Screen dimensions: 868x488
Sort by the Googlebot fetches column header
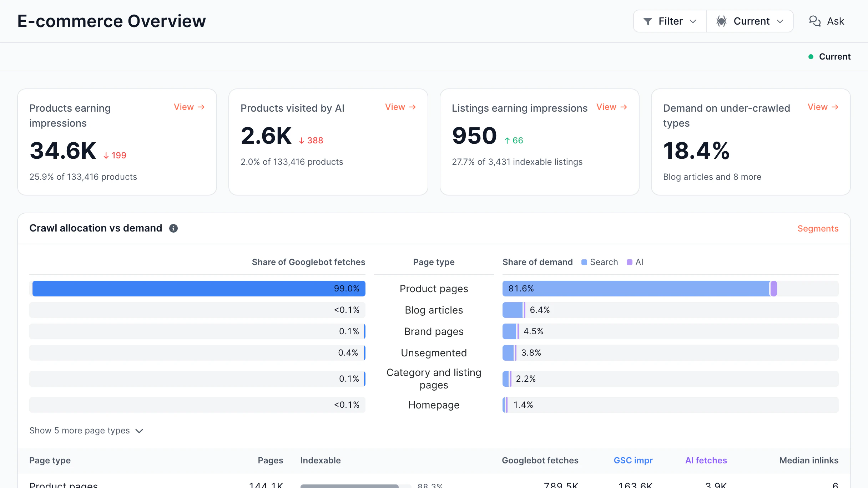[540, 461]
